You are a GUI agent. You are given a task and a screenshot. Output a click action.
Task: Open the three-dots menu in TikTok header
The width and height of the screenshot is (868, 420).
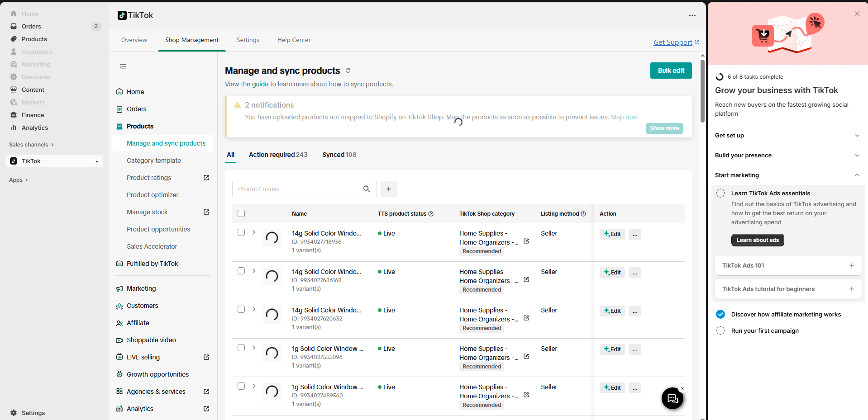(x=692, y=15)
